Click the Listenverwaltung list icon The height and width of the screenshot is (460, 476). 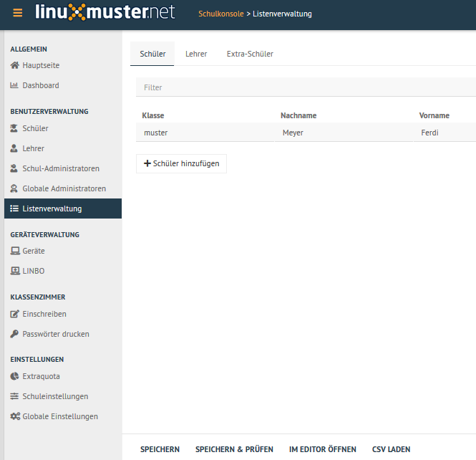[14, 209]
